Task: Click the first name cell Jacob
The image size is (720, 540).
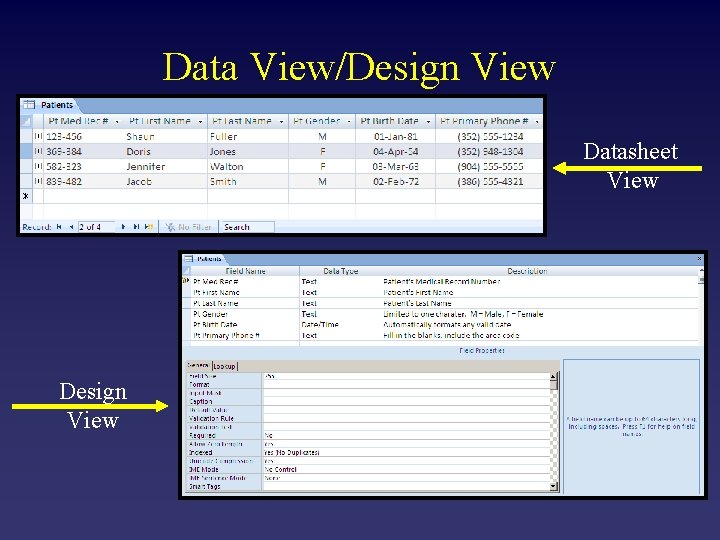Action: (139, 181)
